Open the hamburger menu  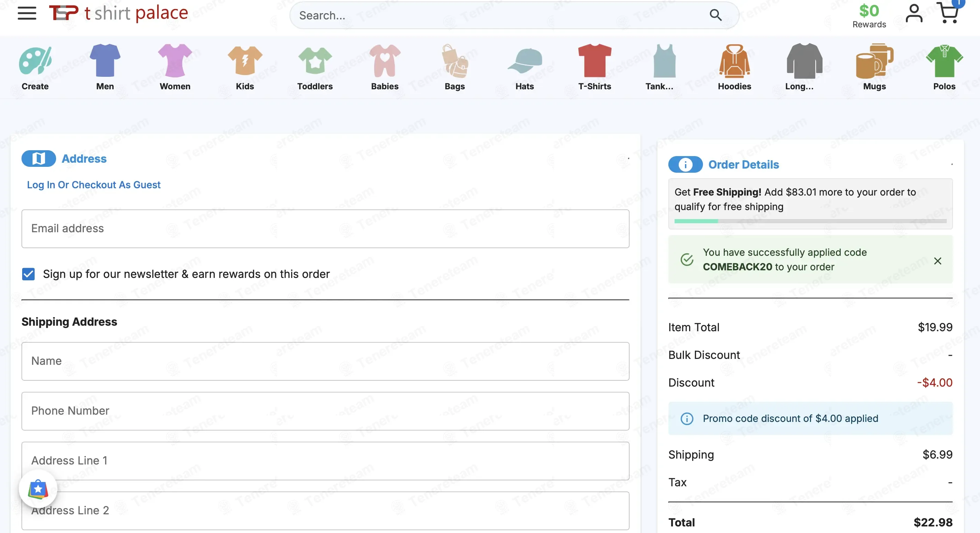tap(27, 13)
